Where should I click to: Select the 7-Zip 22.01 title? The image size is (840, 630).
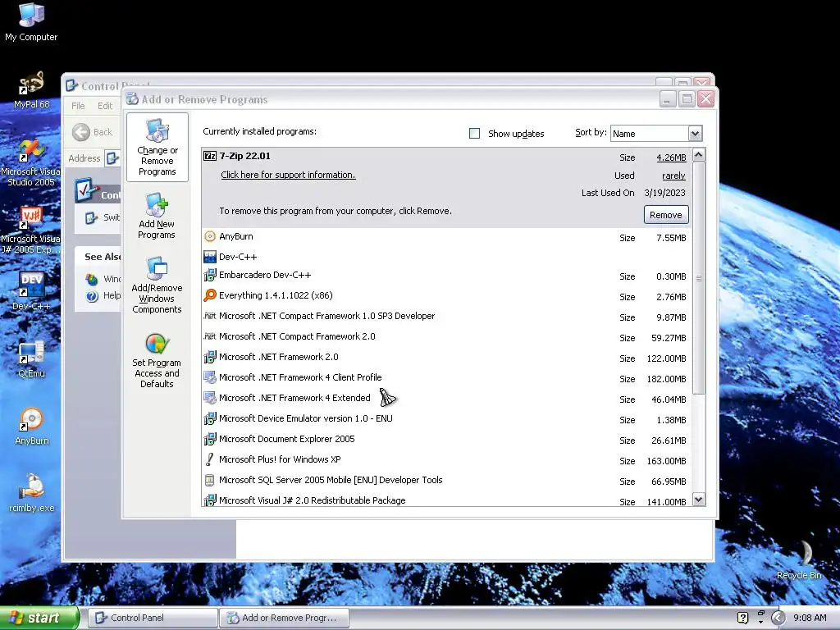coord(244,156)
